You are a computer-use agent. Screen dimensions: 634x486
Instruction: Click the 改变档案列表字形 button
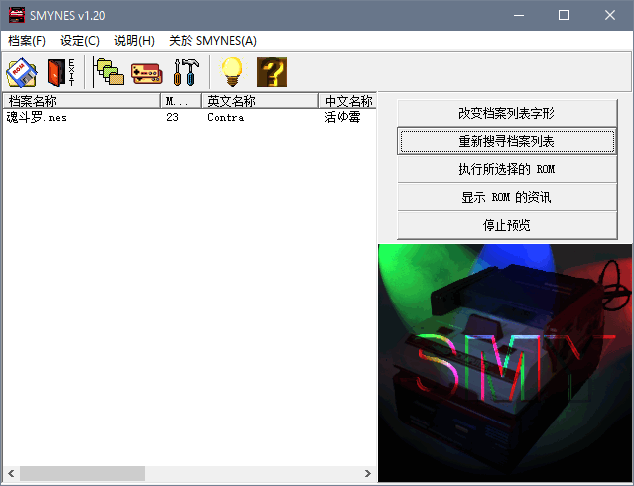click(506, 114)
